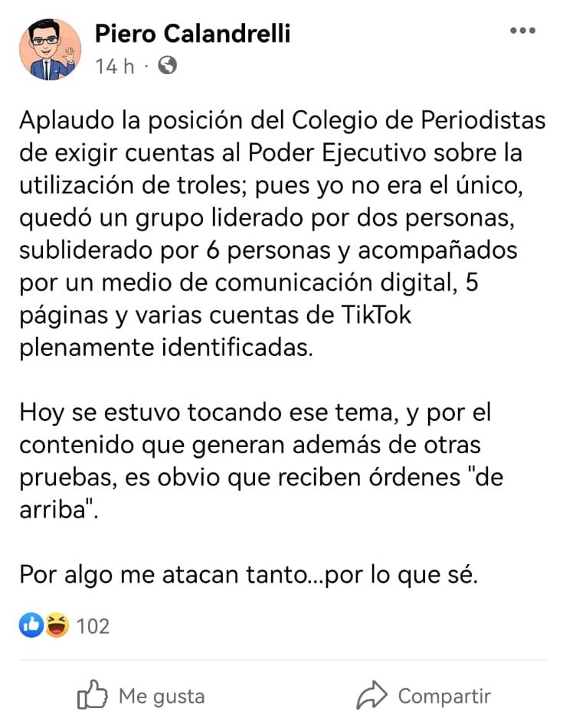Click the curved share arrow icon

[x=372, y=695]
